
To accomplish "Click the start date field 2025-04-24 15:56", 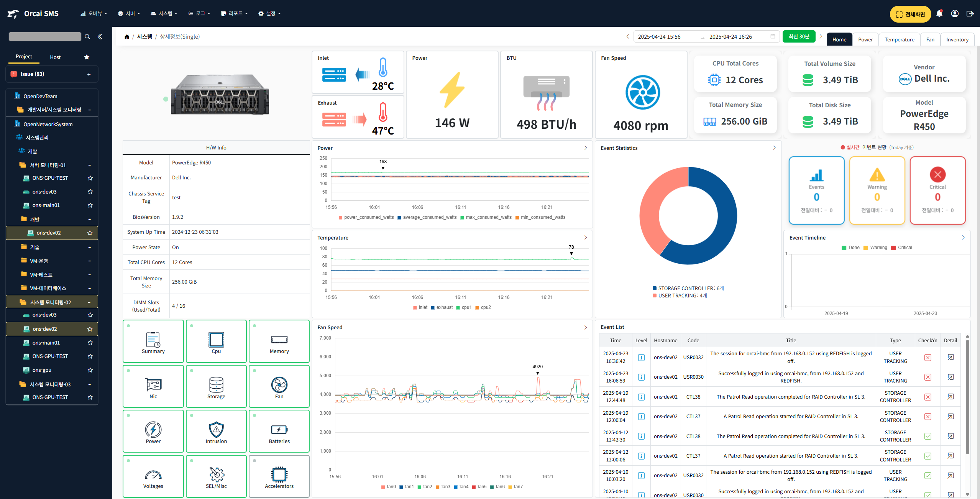I will [x=659, y=37].
